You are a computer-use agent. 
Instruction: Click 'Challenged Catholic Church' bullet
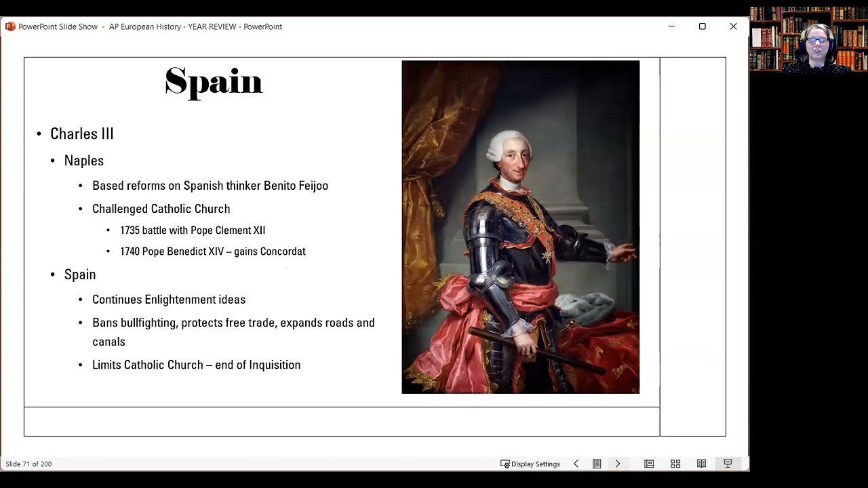click(161, 209)
